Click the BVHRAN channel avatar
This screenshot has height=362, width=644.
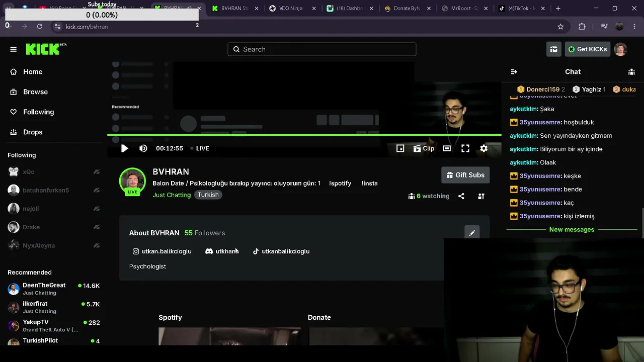[132, 180]
